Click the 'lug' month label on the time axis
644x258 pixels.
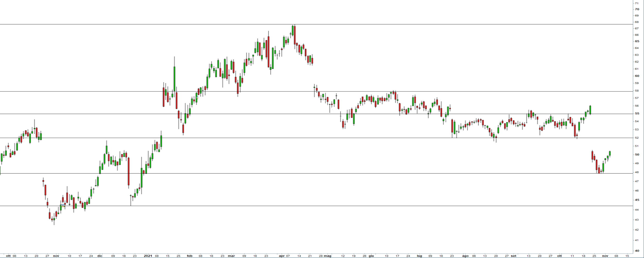click(419, 256)
